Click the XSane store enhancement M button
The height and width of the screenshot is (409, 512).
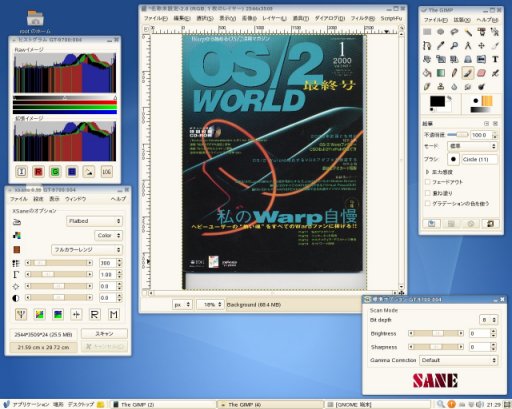(x=113, y=314)
